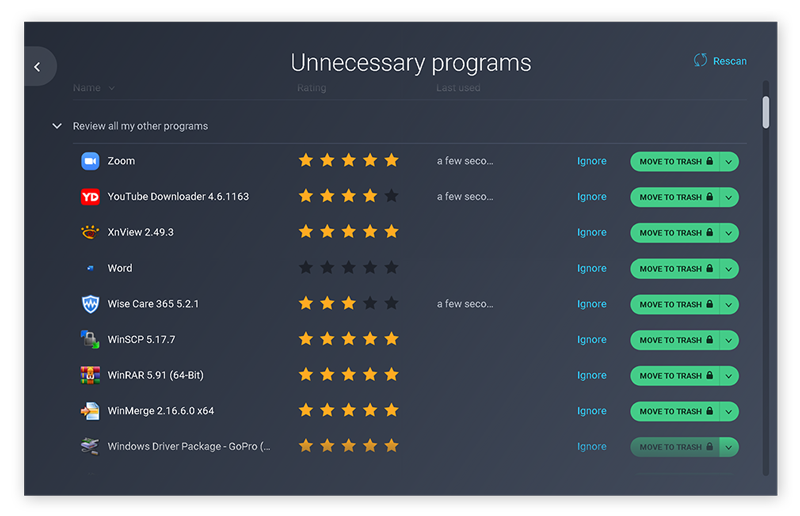
Task: Open the dropdown arrow beside Zoom's Move to Trash
Action: point(729,162)
